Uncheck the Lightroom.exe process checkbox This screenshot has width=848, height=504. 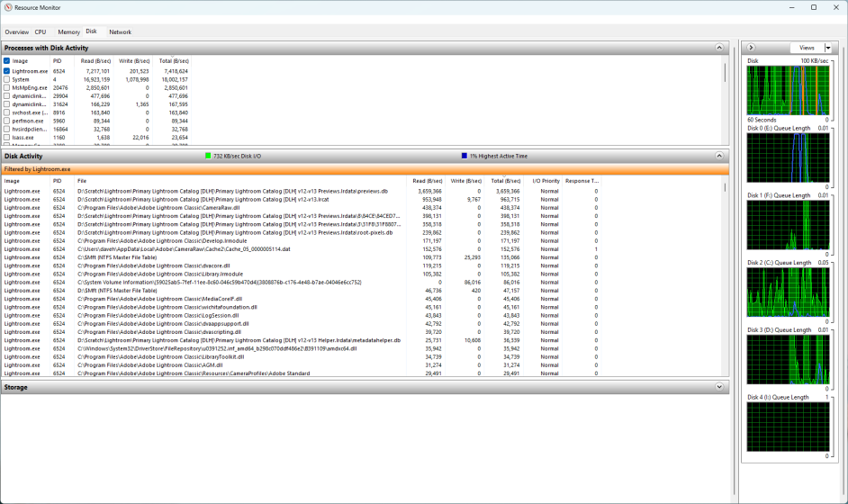click(x=6, y=70)
